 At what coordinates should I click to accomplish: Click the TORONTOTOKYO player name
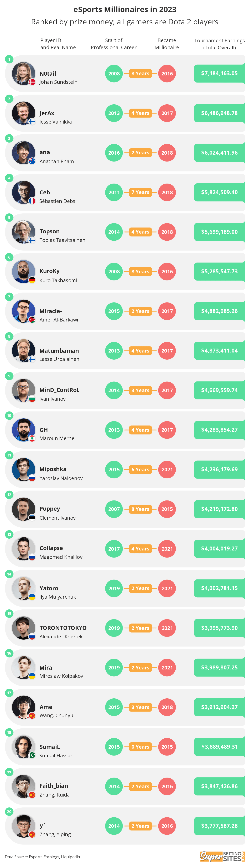coord(63,628)
